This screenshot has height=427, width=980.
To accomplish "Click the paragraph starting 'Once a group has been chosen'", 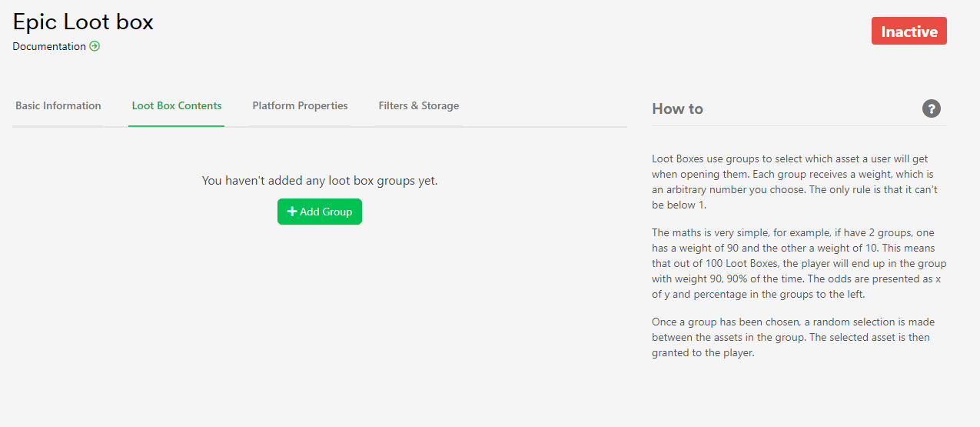I will 793,337.
